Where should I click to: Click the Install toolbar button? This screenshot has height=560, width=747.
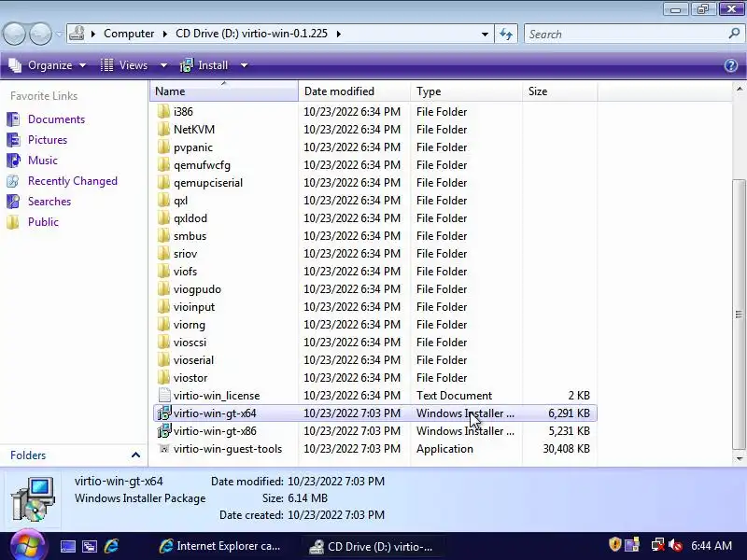click(204, 65)
